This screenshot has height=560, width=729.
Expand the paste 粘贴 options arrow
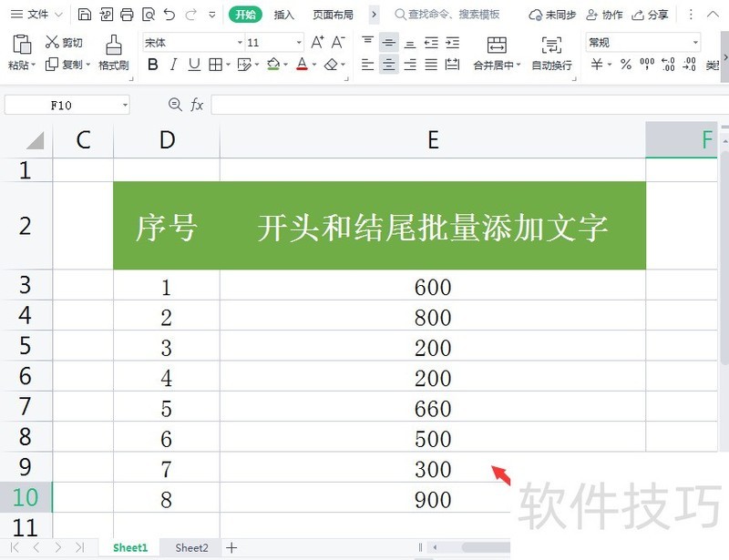(x=34, y=65)
